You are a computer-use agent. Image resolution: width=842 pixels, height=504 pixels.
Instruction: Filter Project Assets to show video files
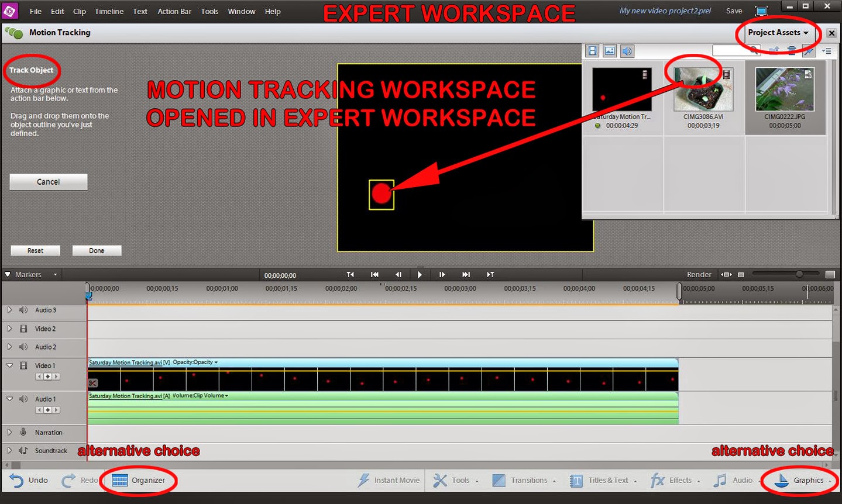(592, 51)
